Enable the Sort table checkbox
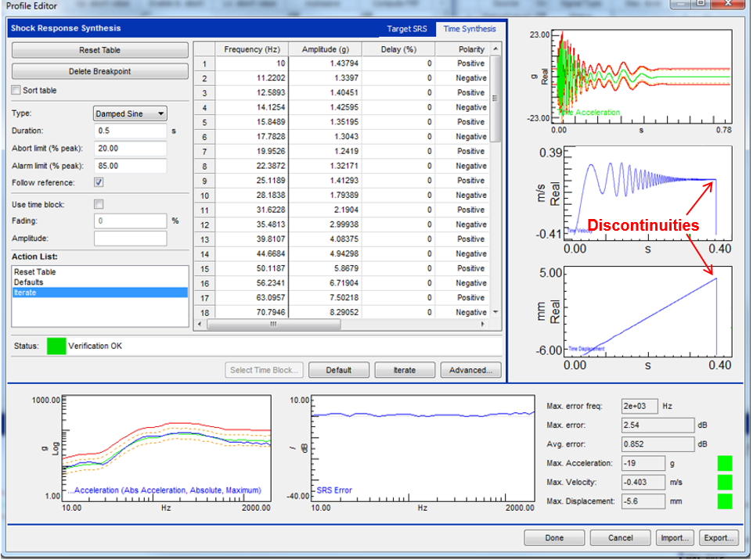 coord(16,91)
